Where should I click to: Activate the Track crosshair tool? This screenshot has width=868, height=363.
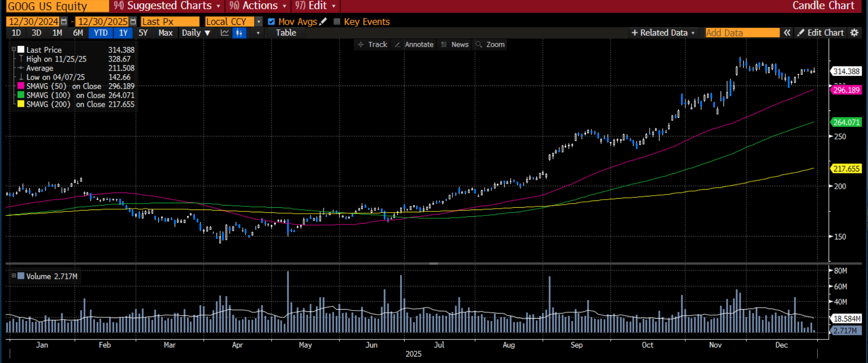[x=373, y=44]
